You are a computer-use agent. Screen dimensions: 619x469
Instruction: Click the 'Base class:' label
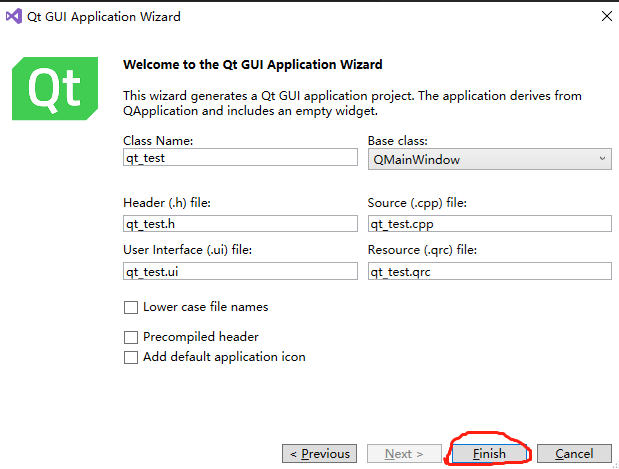pyautogui.click(x=398, y=141)
